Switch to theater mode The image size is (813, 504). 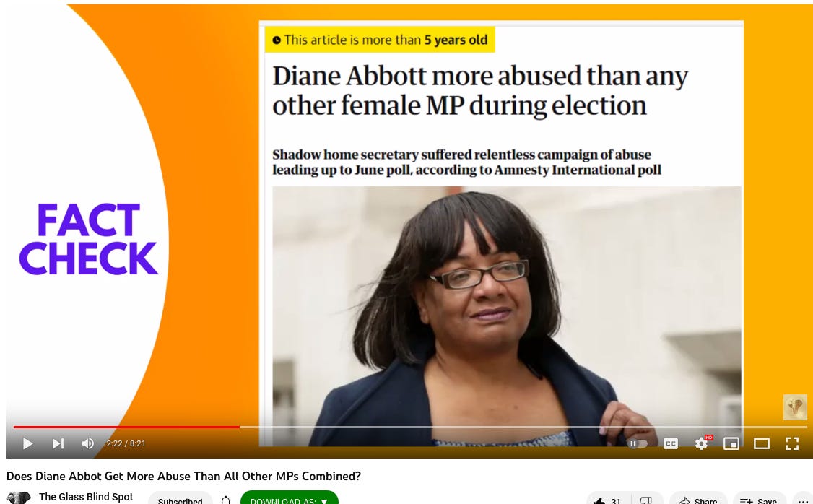(761, 443)
